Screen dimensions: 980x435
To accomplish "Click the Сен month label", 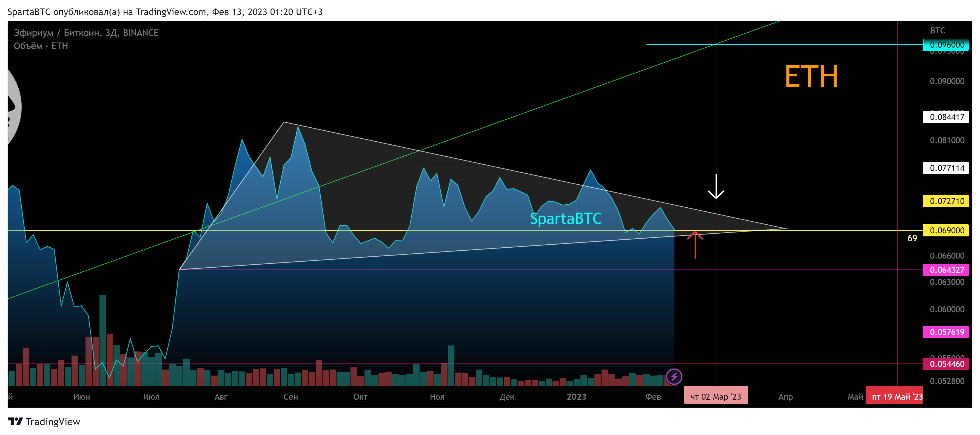I will (291, 397).
